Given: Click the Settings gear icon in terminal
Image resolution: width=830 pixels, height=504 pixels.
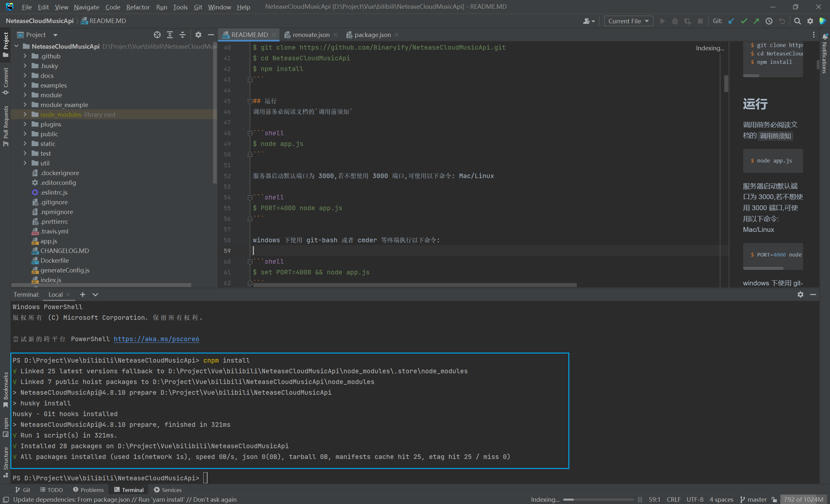Looking at the screenshot, I should (800, 294).
